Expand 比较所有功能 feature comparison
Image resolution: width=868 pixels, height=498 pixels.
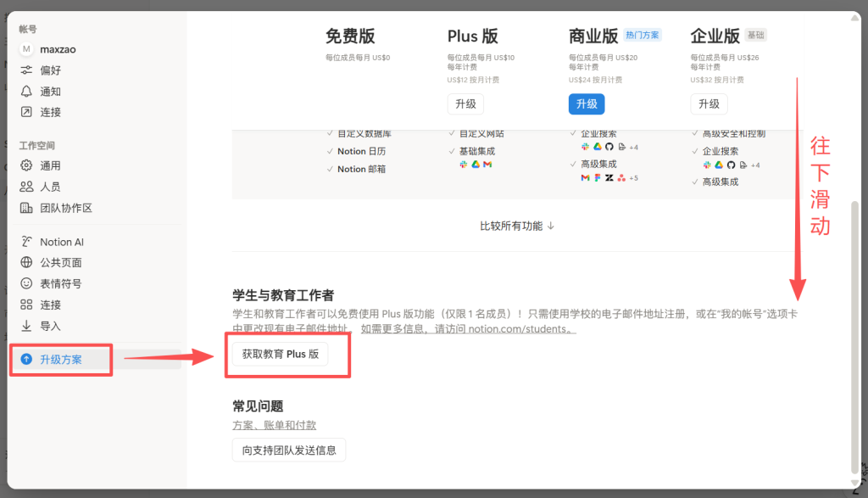tap(517, 226)
